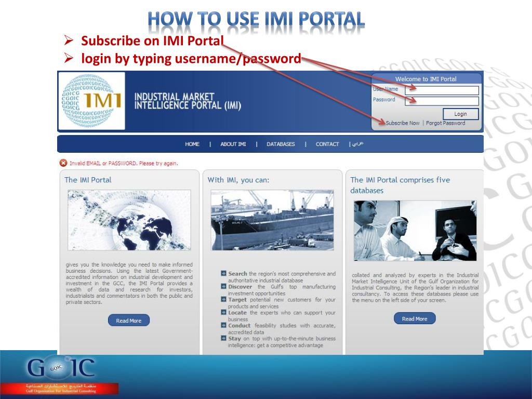Click the GOIC logo in footer
The image size is (532, 399).
click(61, 367)
